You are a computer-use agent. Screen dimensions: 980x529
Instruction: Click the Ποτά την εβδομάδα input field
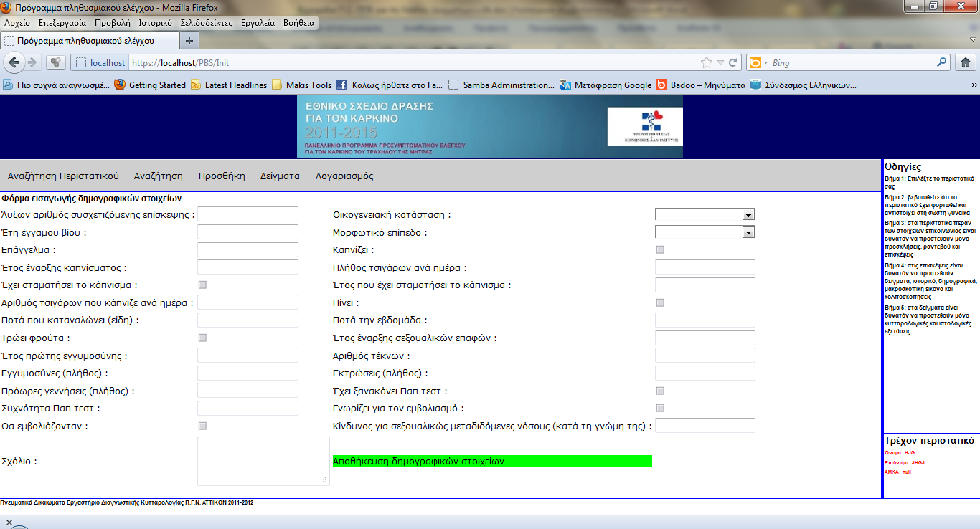[705, 320]
